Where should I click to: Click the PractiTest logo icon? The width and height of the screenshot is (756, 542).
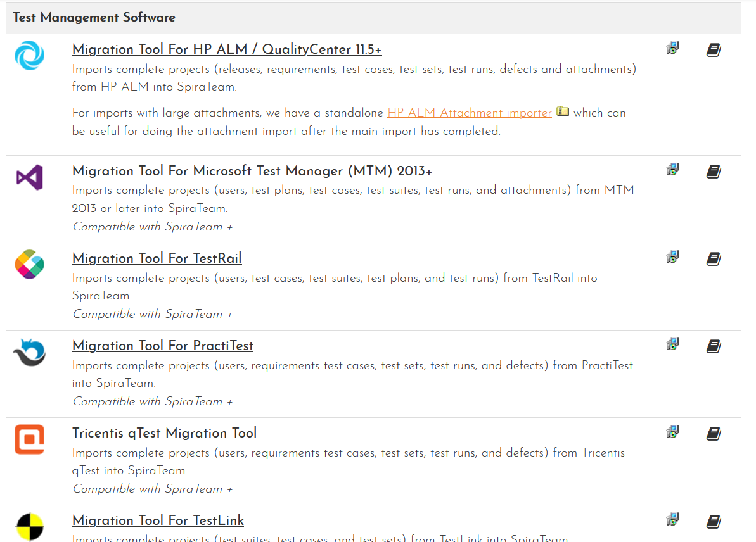click(29, 352)
